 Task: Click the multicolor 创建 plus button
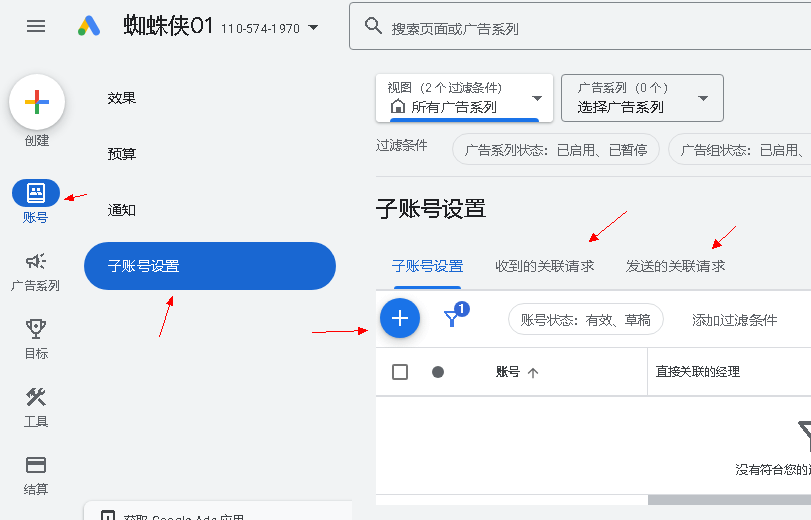pyautogui.click(x=37, y=102)
